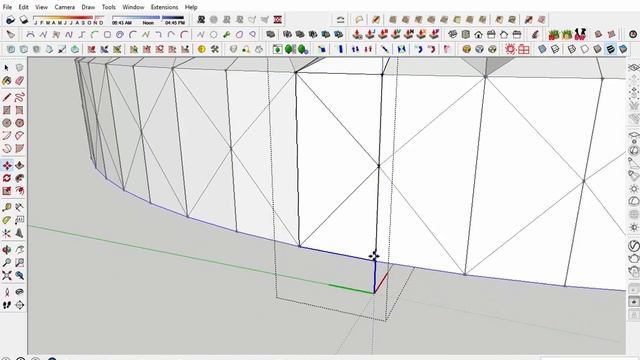This screenshot has width=640, height=360.
Task: Click the Zoom Extents tool
Action: [x=7, y=276]
